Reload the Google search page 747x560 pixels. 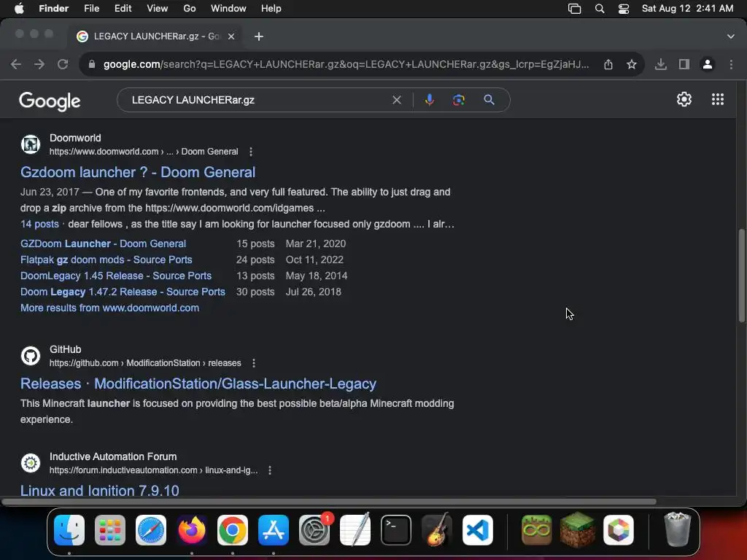pyautogui.click(x=63, y=64)
